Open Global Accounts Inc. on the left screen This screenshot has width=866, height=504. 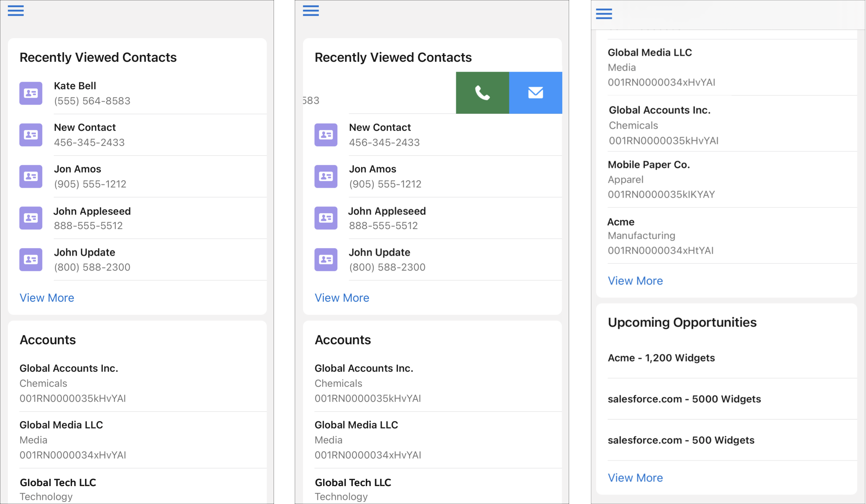coord(69,368)
